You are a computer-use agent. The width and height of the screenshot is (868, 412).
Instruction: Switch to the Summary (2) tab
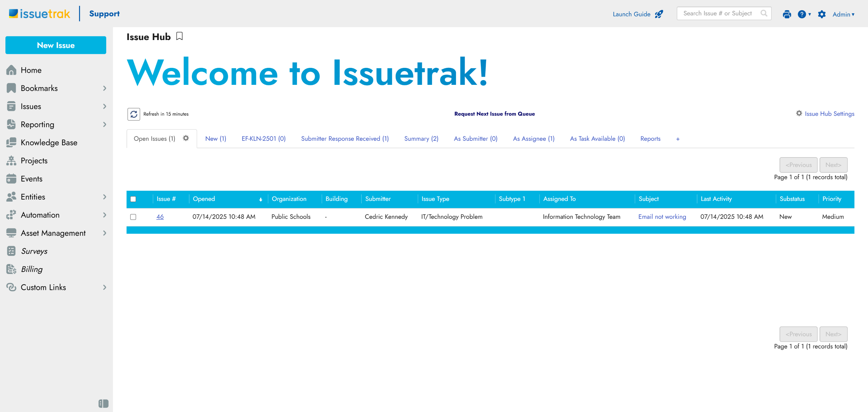(421, 138)
